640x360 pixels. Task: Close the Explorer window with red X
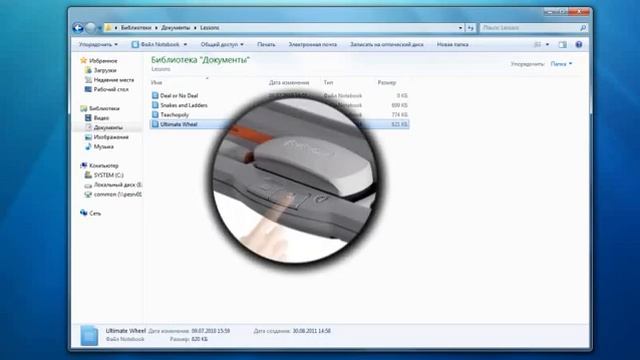tap(579, 12)
